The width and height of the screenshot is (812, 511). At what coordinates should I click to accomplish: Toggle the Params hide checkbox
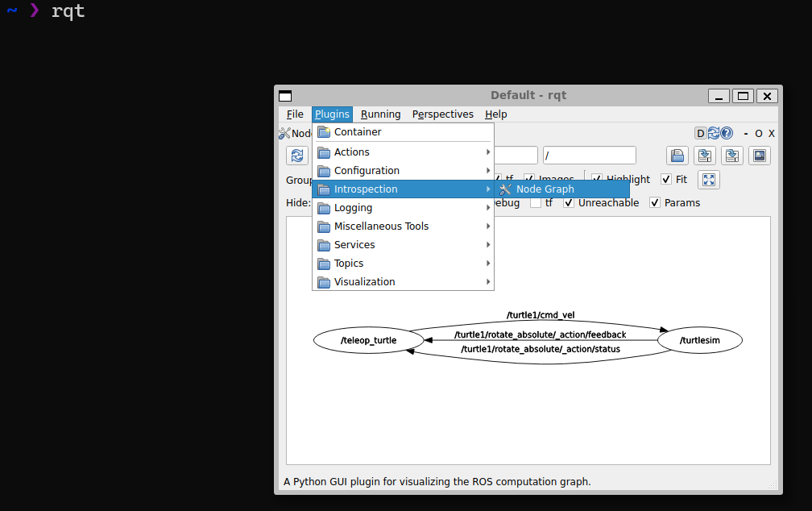(x=655, y=202)
